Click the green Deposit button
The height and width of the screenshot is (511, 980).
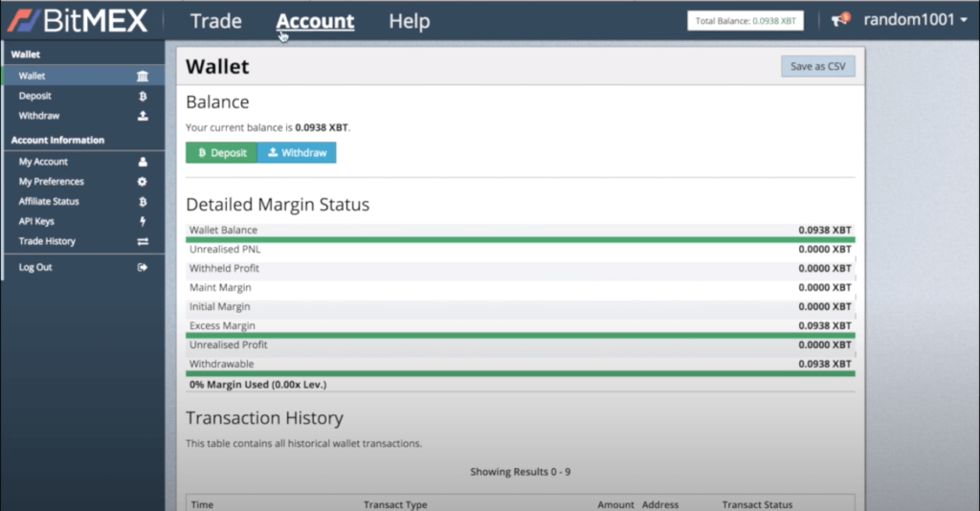coord(221,152)
